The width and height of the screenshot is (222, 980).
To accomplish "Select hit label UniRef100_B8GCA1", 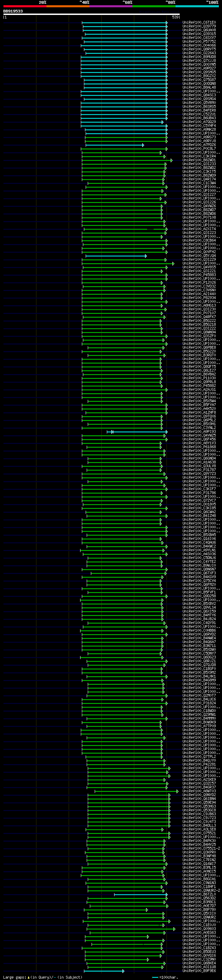I will 199,879.
